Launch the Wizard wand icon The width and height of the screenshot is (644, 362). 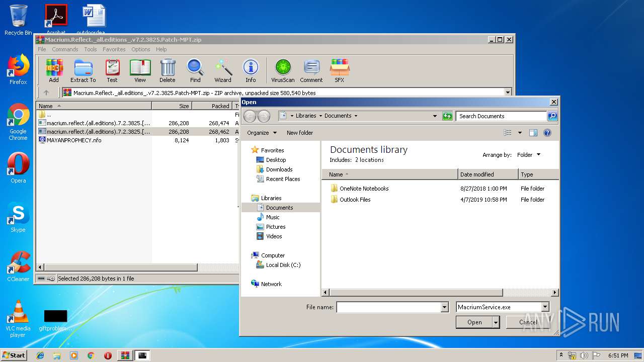point(223,71)
